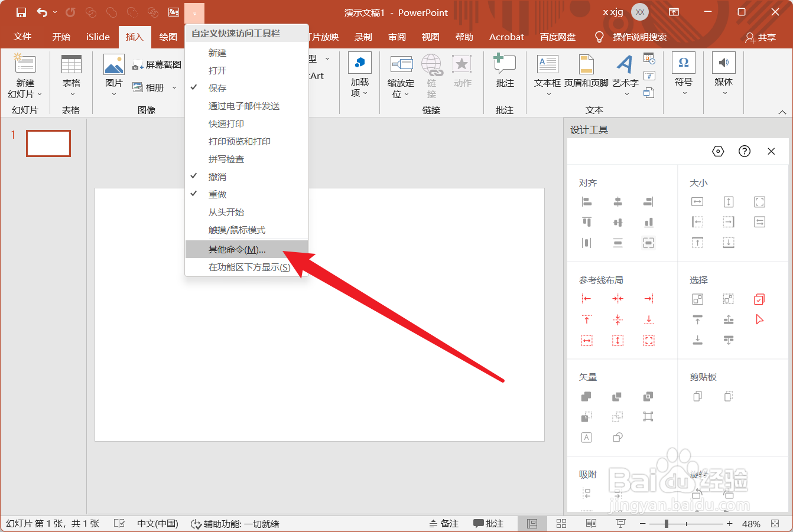The height and width of the screenshot is (532, 793).
Task: Click fit slide to window icon
Action: [775, 524]
